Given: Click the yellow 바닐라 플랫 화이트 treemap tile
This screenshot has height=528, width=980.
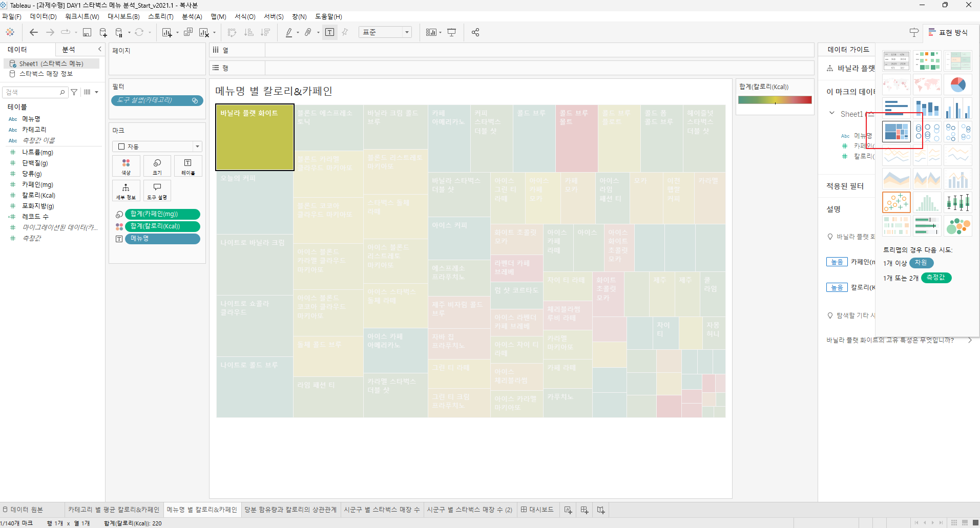Looking at the screenshot, I should [255, 137].
